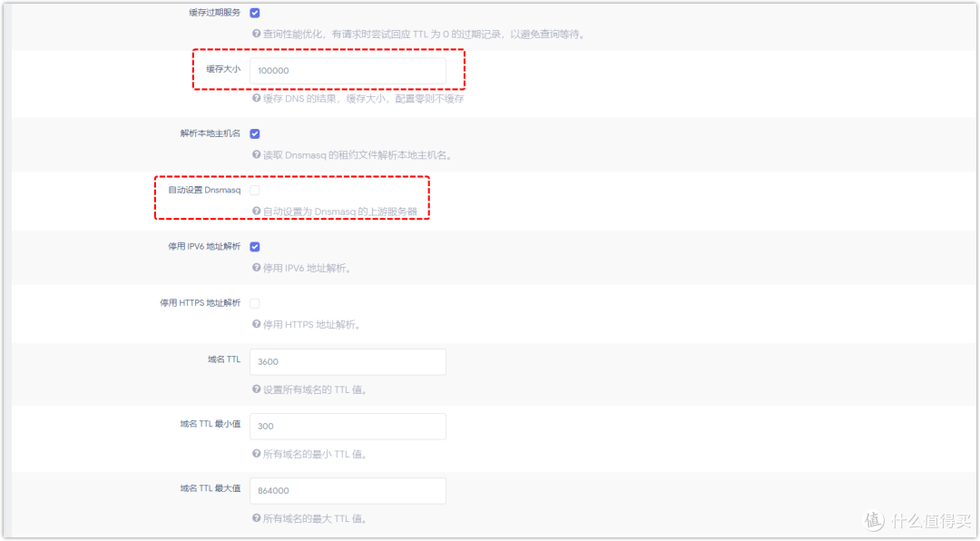
Task: Focus the 域名 TTL 最大值 input showing 864000
Action: coord(348,490)
